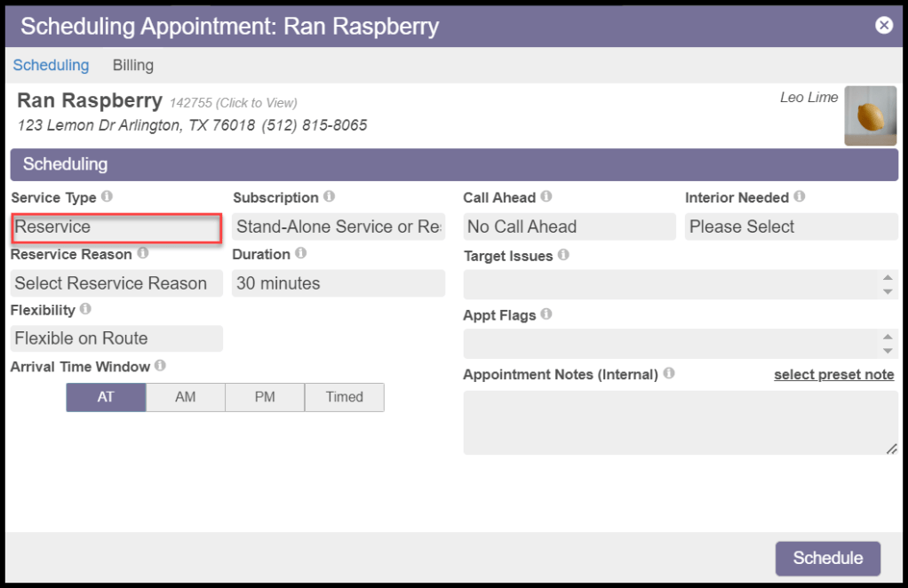The image size is (908, 588).
Task: Open the Service Type dropdown showing Reservice
Action: [x=116, y=227]
